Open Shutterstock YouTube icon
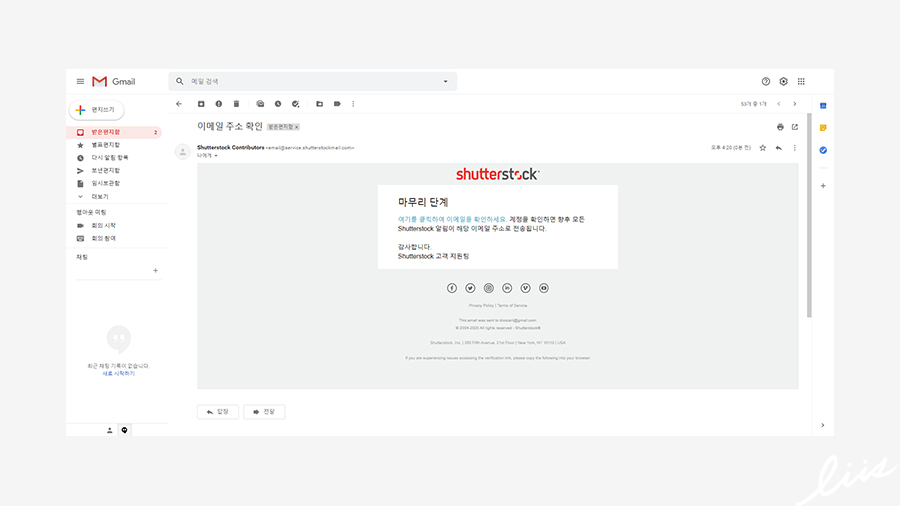Image resolution: width=900 pixels, height=506 pixels. pyautogui.click(x=544, y=288)
